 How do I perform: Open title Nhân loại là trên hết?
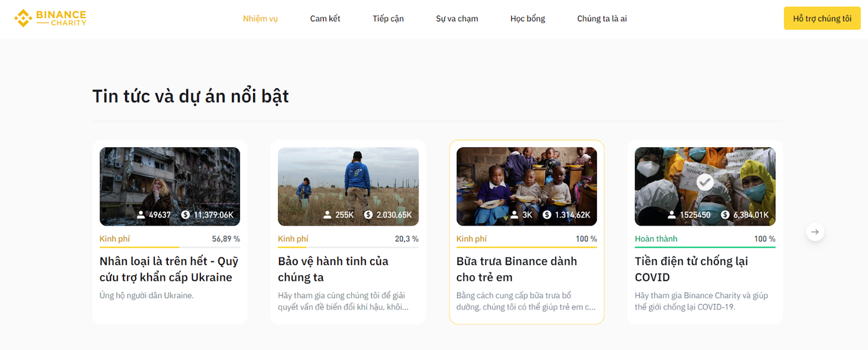[x=169, y=269]
